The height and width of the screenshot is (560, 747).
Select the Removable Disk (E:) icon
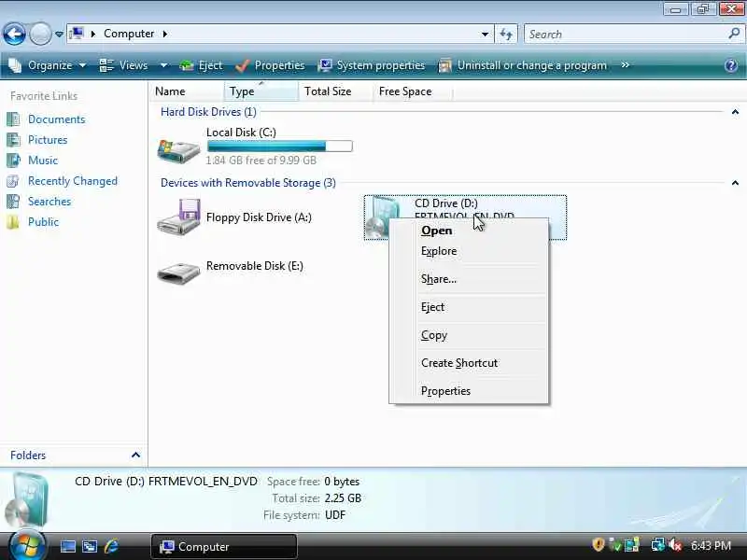178,273
